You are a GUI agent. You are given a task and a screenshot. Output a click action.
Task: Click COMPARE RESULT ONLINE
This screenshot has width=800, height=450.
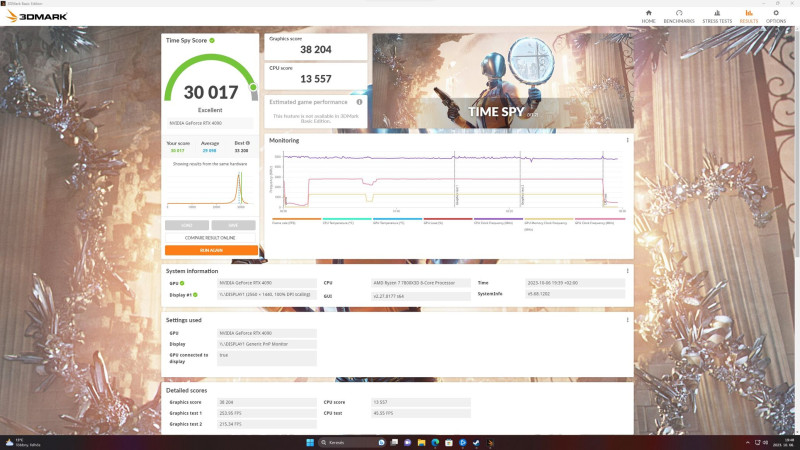tap(210, 238)
